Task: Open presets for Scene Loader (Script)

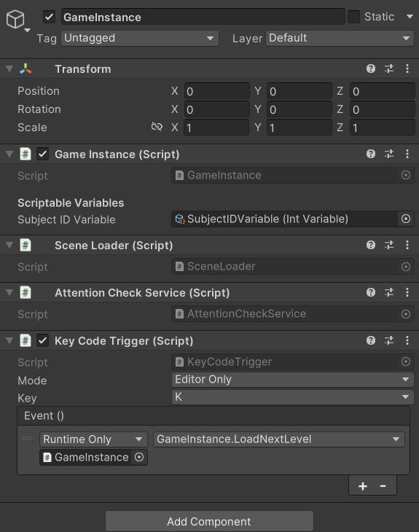Action: 389,245
